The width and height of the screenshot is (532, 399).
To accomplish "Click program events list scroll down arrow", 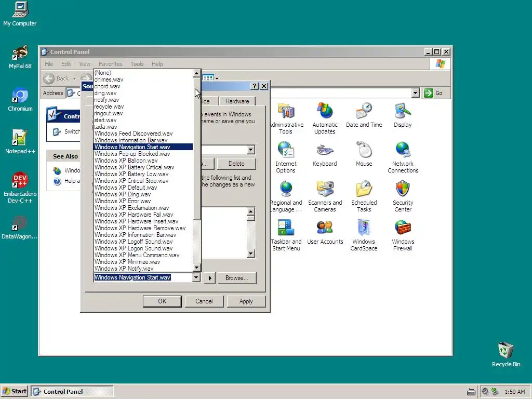I will click(x=250, y=254).
